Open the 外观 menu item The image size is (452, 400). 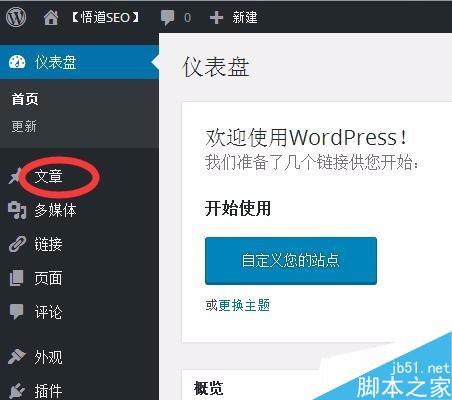pos(49,357)
